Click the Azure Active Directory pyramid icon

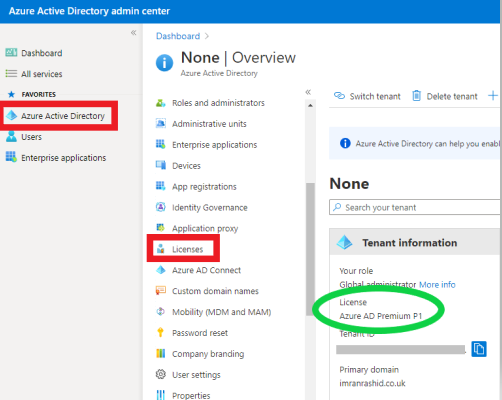(12, 115)
